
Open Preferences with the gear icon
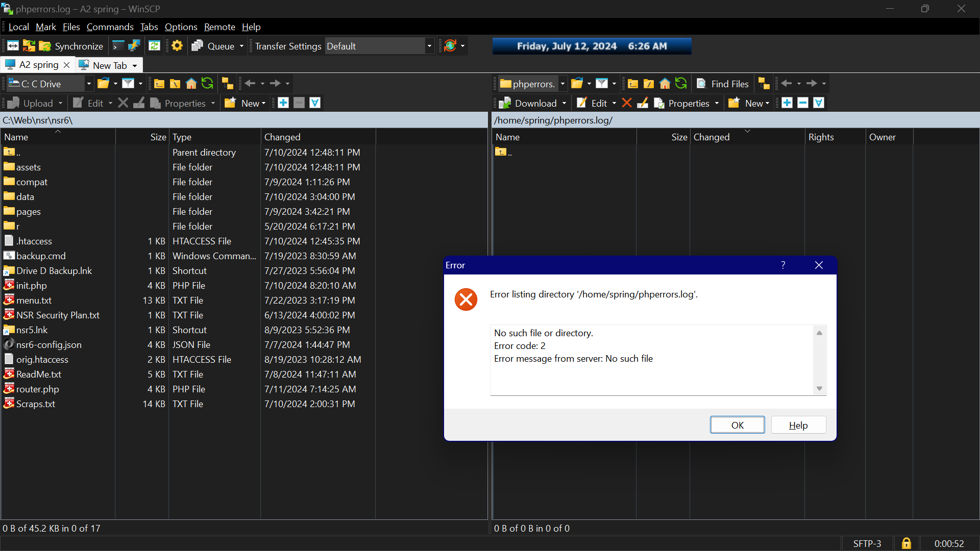pyautogui.click(x=177, y=45)
